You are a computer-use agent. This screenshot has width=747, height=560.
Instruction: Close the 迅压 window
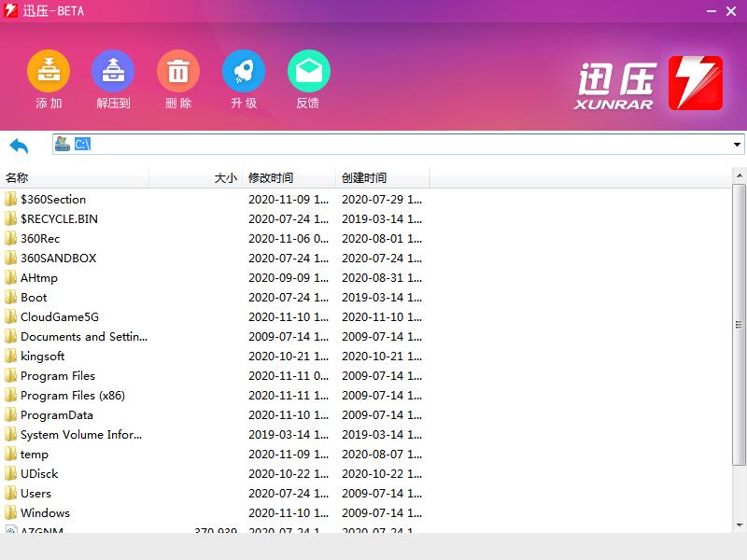tap(731, 11)
